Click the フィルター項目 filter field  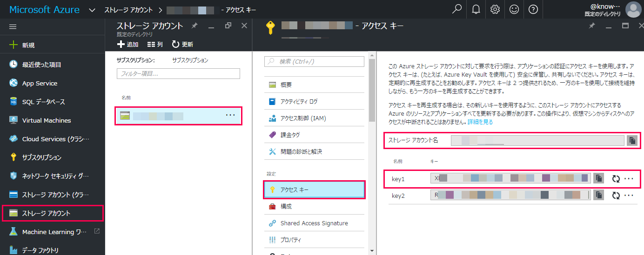click(x=178, y=73)
